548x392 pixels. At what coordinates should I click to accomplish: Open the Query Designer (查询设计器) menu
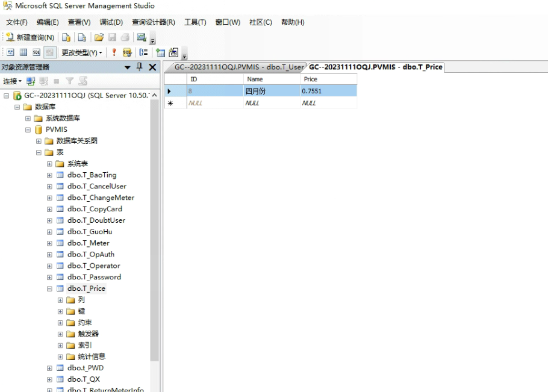pos(153,22)
